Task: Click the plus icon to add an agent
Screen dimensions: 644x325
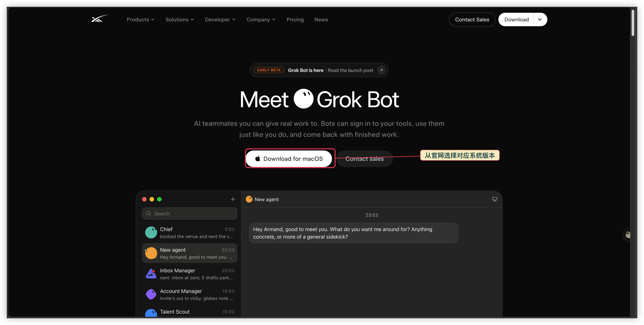Action: (232, 199)
